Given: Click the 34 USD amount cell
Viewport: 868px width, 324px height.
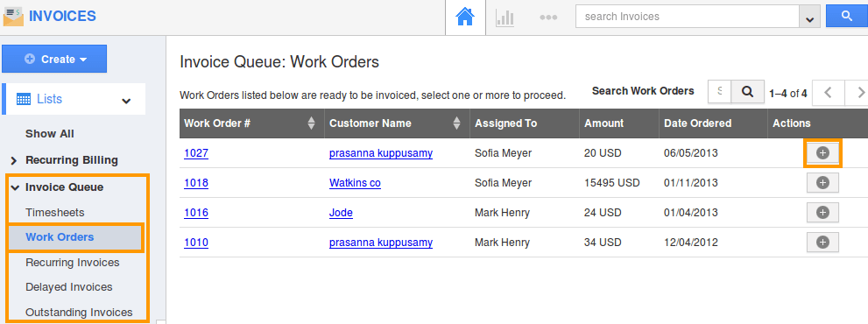Looking at the screenshot, I should [603, 243].
